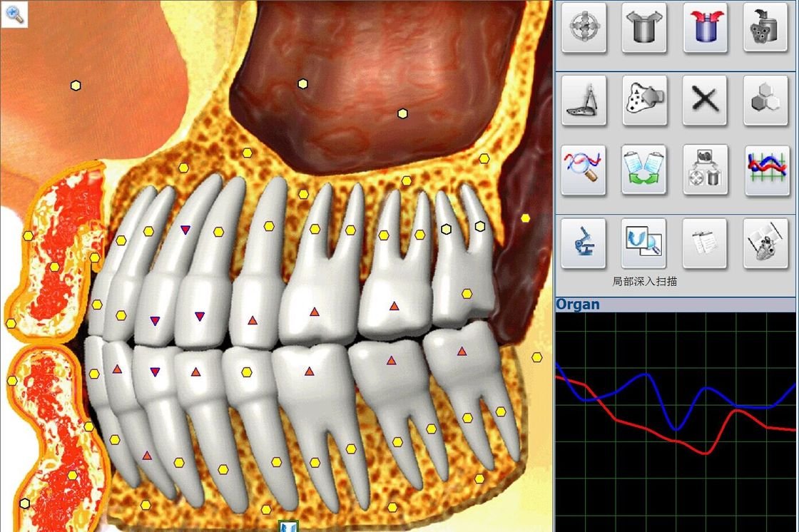
Task: Click the image-to-target-and-cylinder flow icon
Action: (705, 170)
